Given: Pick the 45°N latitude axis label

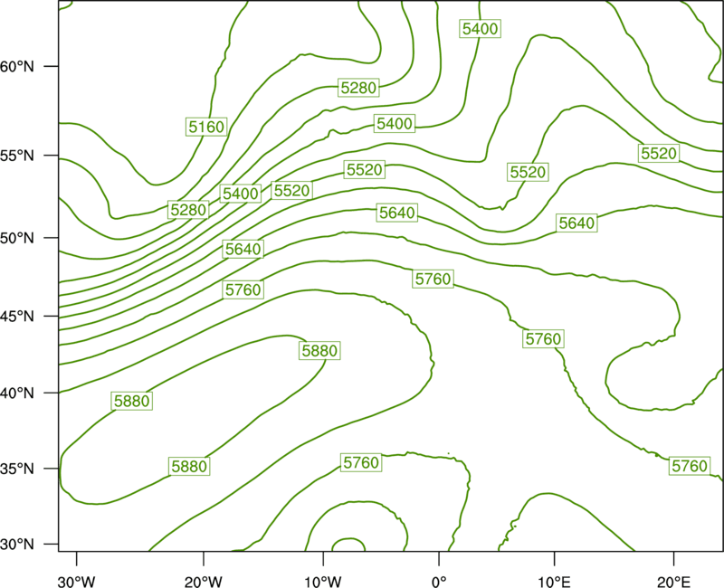Looking at the screenshot, I should click(17, 317).
